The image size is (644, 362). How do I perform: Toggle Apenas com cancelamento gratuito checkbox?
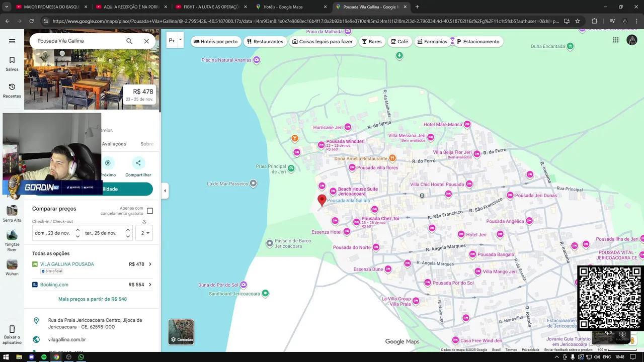(150, 211)
